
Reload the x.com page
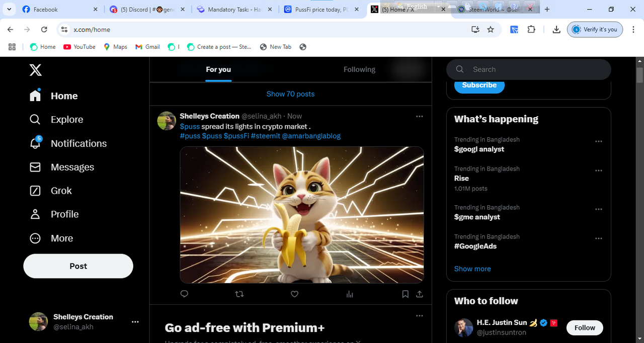coord(44,30)
